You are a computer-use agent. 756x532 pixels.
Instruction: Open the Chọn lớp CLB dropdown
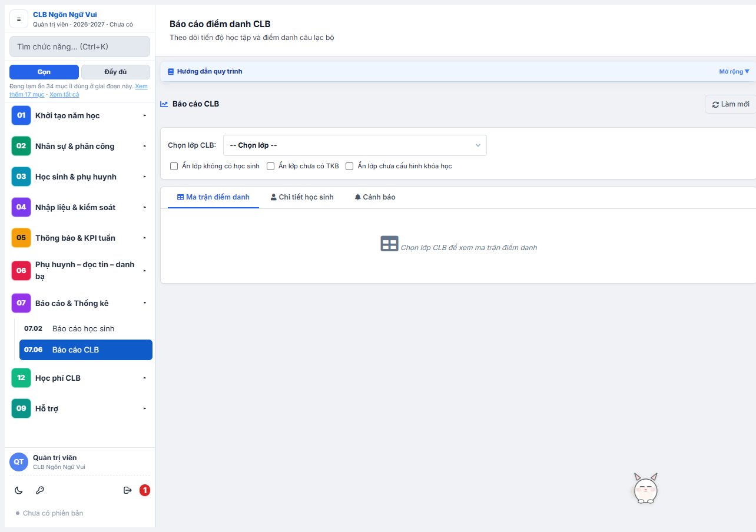pos(355,145)
